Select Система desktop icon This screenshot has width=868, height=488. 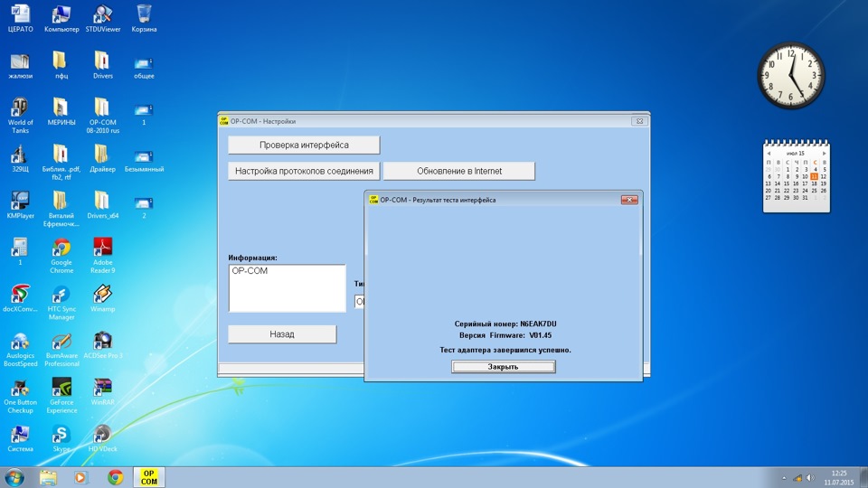(x=20, y=439)
